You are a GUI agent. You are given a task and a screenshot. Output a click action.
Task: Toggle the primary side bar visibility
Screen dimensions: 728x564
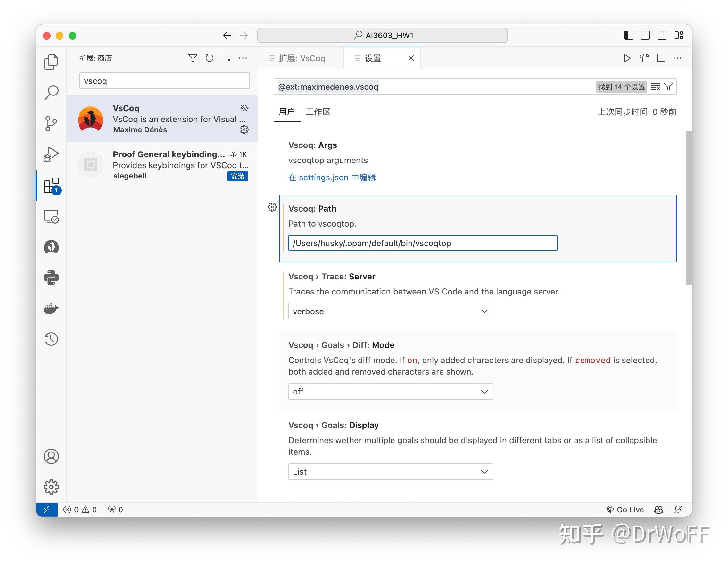tap(628, 35)
